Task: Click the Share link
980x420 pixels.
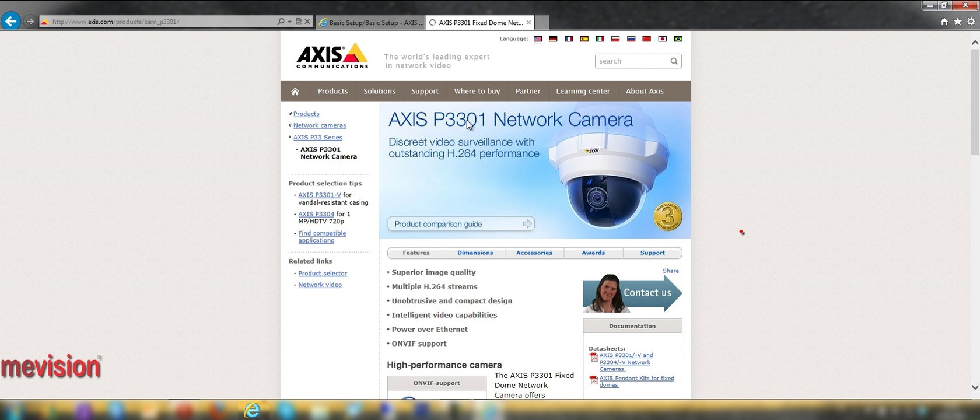Action: [x=671, y=271]
